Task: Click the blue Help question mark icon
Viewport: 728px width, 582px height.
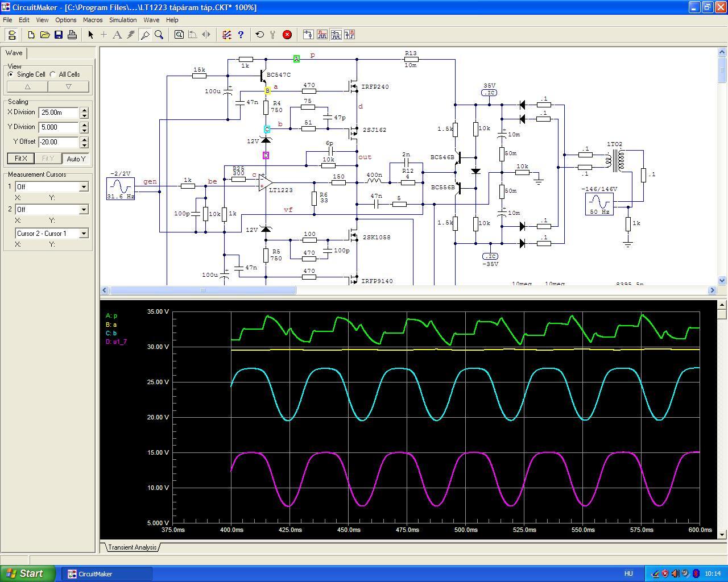Action: [x=241, y=35]
